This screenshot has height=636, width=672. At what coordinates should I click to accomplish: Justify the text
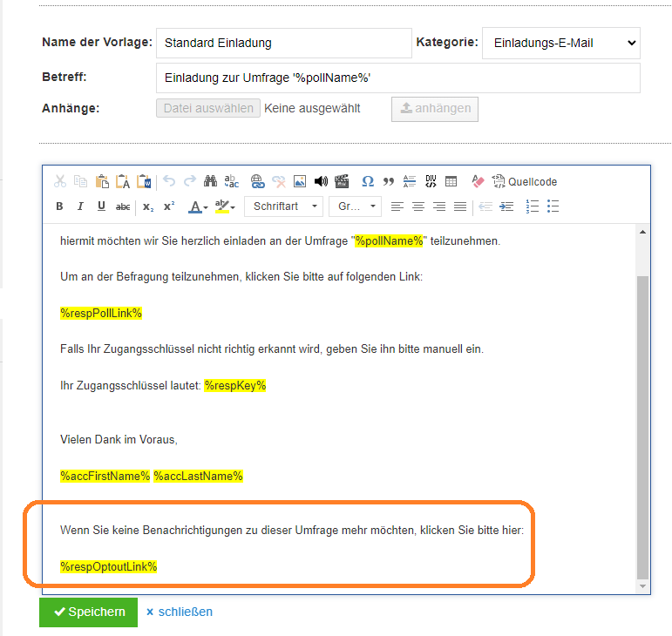460,206
